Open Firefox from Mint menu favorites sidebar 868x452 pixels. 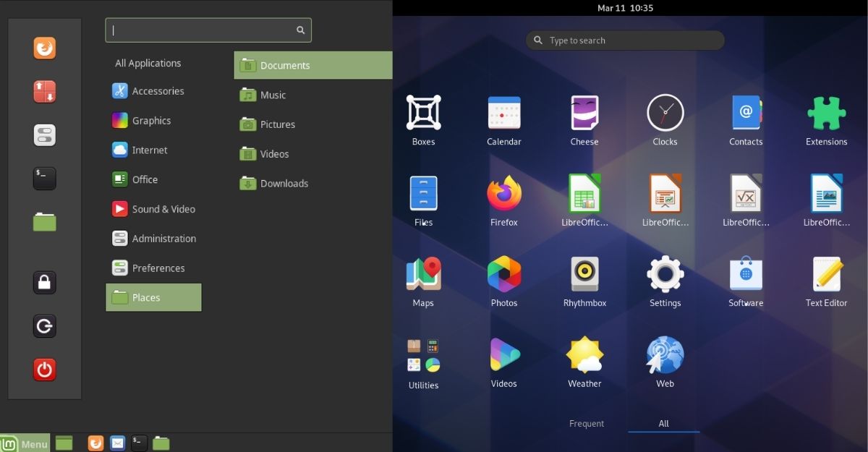coord(45,48)
